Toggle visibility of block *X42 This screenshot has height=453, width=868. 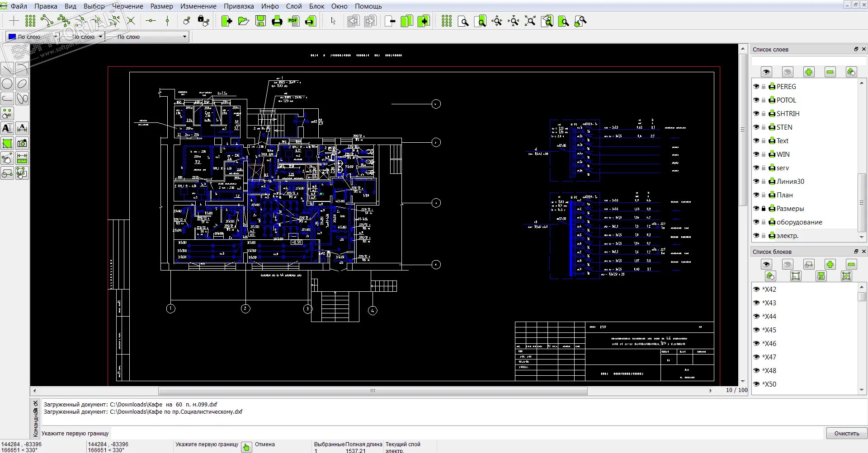pos(756,289)
